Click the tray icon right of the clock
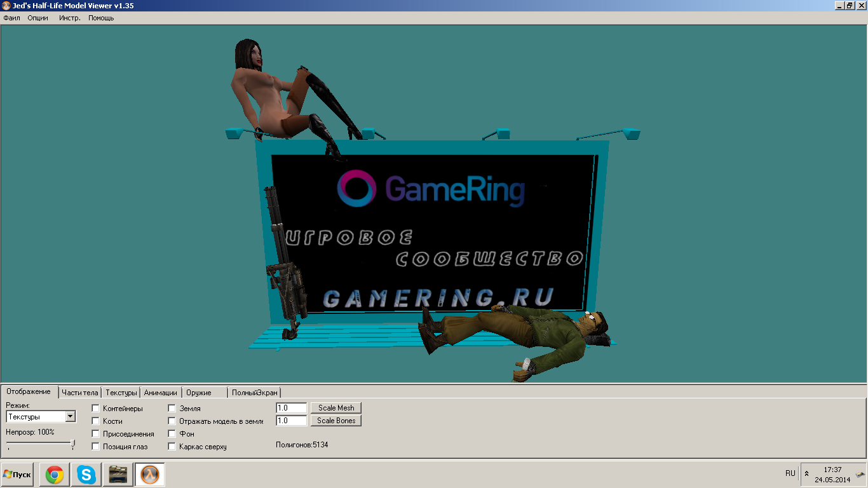The width and height of the screenshot is (868, 488). pyautogui.click(x=860, y=474)
